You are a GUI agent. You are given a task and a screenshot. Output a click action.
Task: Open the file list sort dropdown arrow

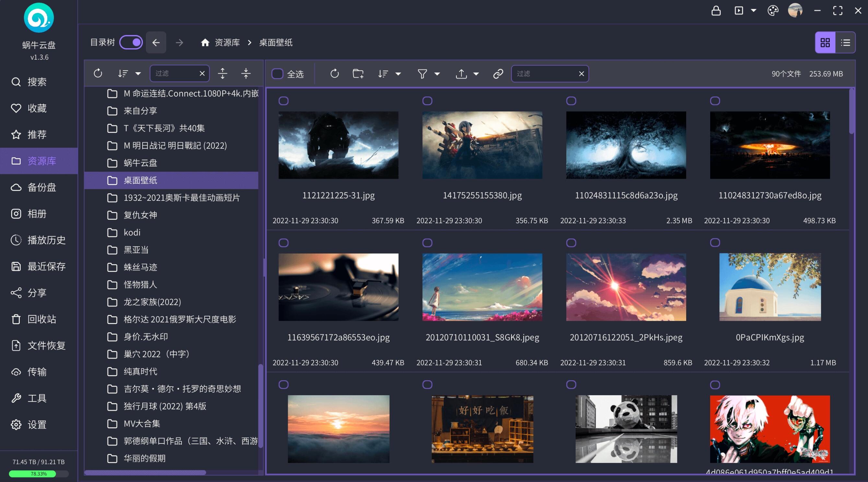click(x=398, y=74)
